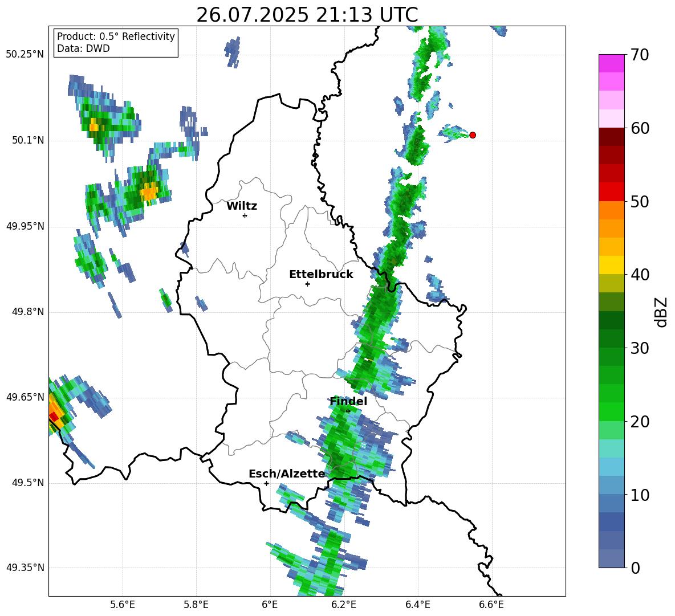This screenshot has width=675, height=616.
Task: Click the 6.6°E longitude tick label
Action: (x=491, y=605)
